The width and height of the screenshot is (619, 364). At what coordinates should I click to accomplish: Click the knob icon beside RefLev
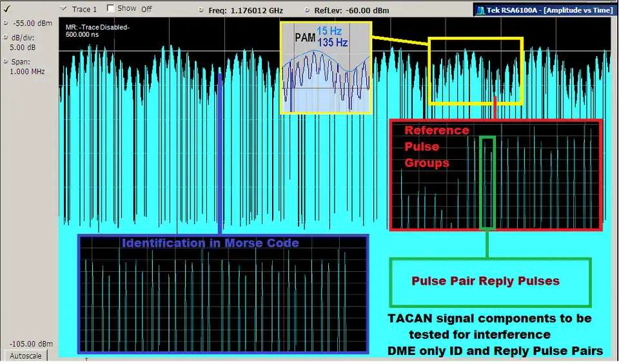(309, 10)
